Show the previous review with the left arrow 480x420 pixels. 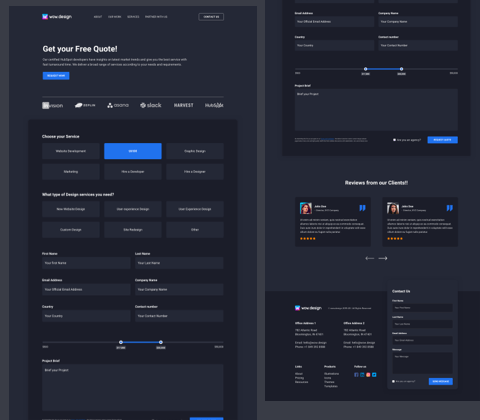pyautogui.click(x=370, y=258)
